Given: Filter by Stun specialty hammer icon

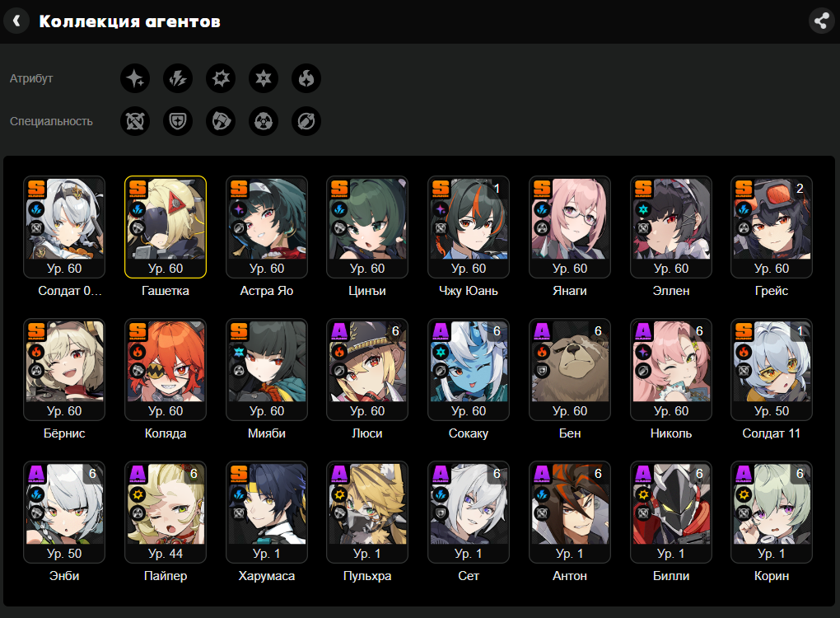Looking at the screenshot, I should 221,121.
